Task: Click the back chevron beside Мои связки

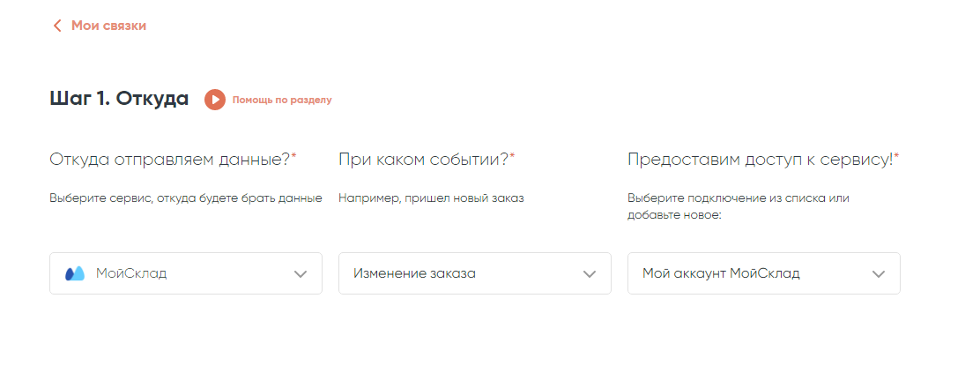Action: [x=57, y=26]
